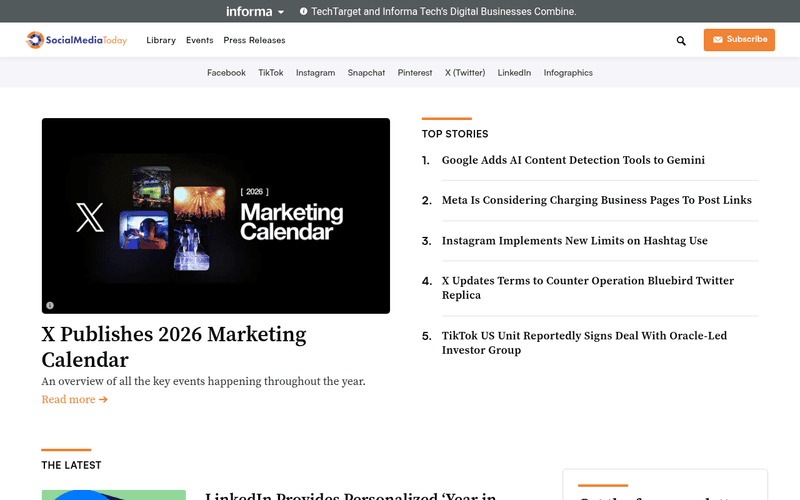800x500 pixels.
Task: Click the TOP STORIES heading
Action: 455,134
